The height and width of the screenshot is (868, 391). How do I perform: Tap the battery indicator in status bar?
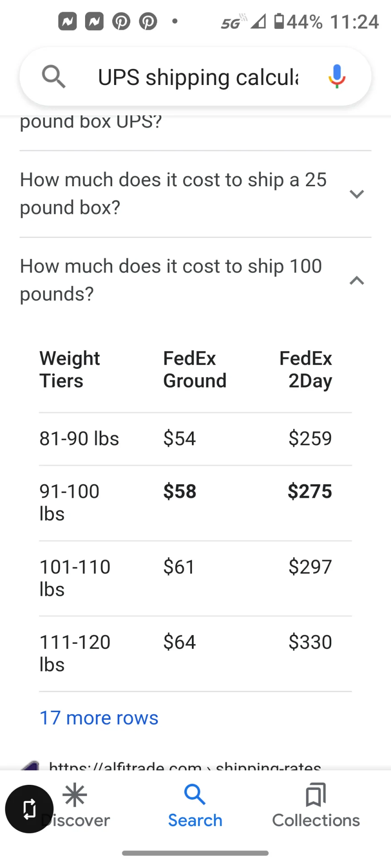(279, 21)
